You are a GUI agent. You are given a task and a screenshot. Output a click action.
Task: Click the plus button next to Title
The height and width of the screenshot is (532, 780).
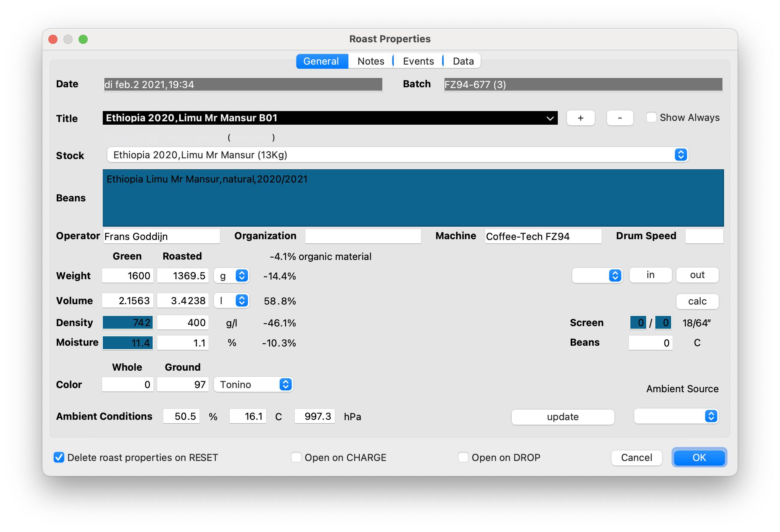580,118
